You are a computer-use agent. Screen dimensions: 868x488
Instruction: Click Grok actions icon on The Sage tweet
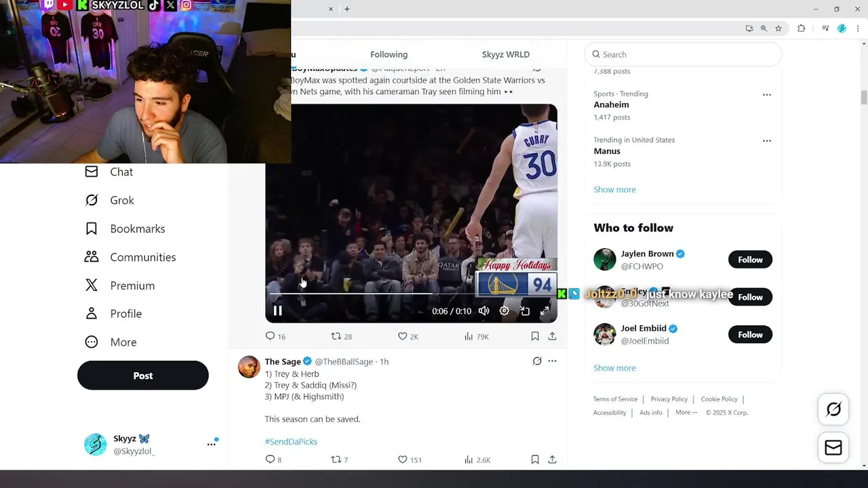coord(537,361)
